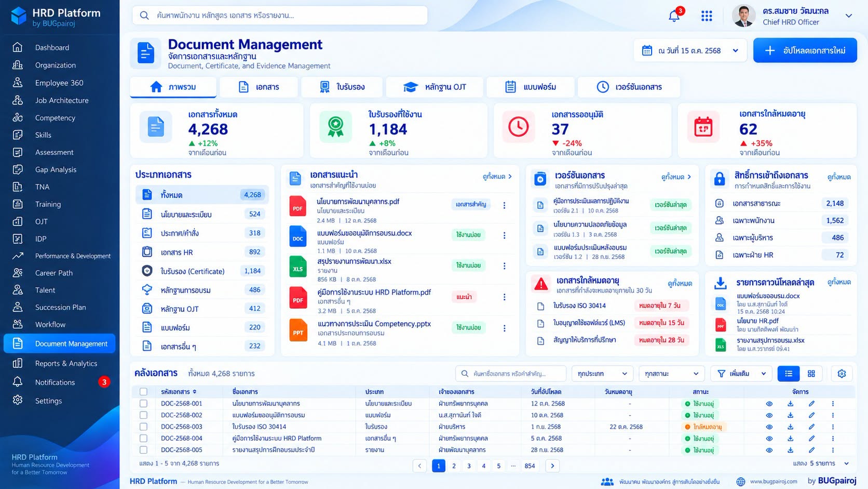The width and height of the screenshot is (868, 489).
Task: Open the notifications bell in the header
Action: tap(674, 16)
